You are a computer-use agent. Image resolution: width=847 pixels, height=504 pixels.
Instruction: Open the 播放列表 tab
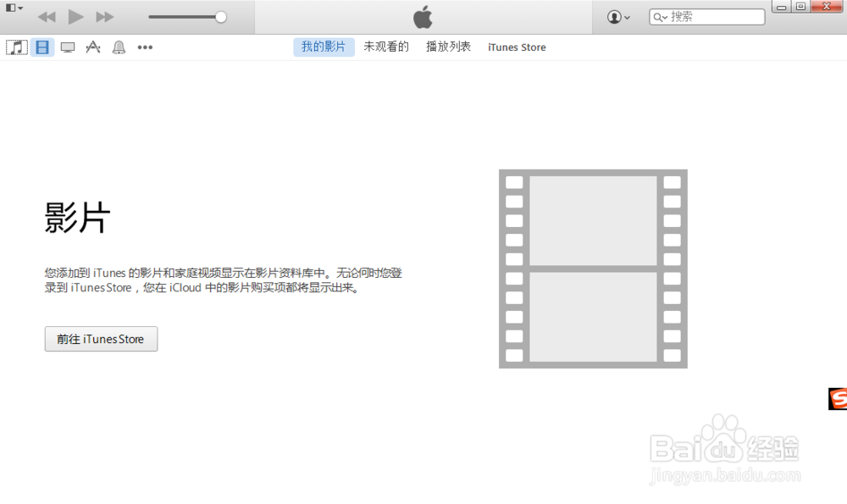point(448,47)
